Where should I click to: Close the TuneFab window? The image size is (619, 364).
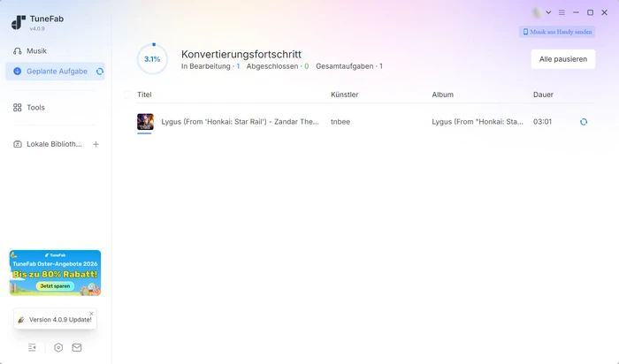[604, 12]
